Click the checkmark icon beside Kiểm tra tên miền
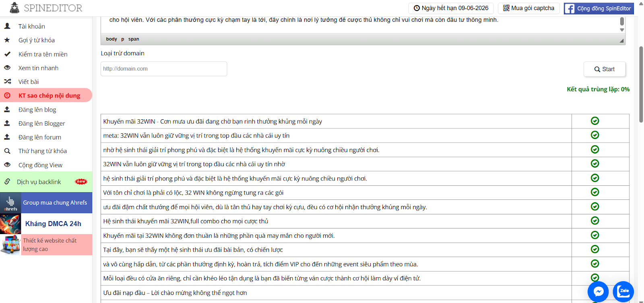The height and width of the screenshot is (303, 644). [x=7, y=54]
